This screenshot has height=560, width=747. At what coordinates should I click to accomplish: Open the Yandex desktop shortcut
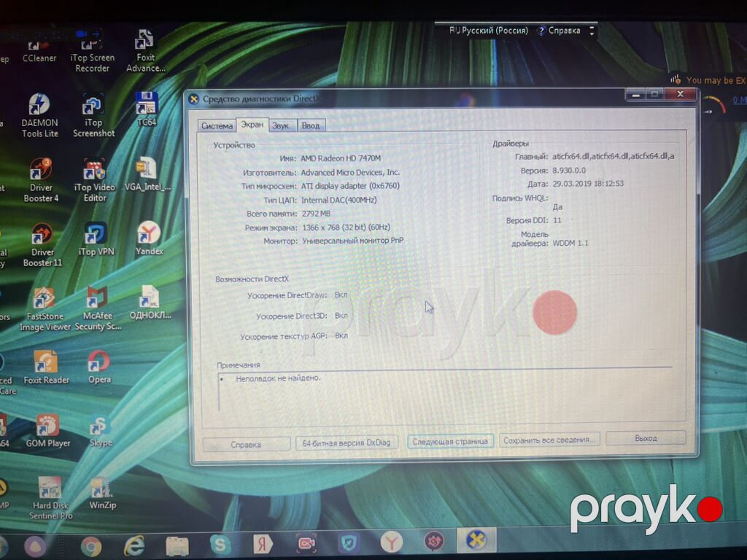(149, 238)
